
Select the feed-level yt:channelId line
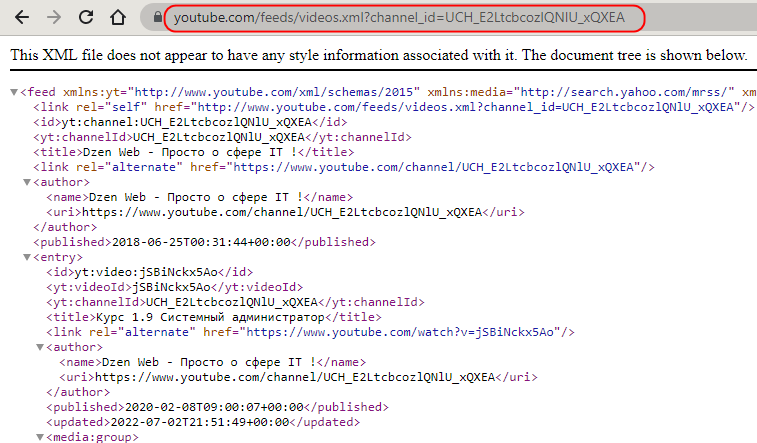(x=223, y=137)
